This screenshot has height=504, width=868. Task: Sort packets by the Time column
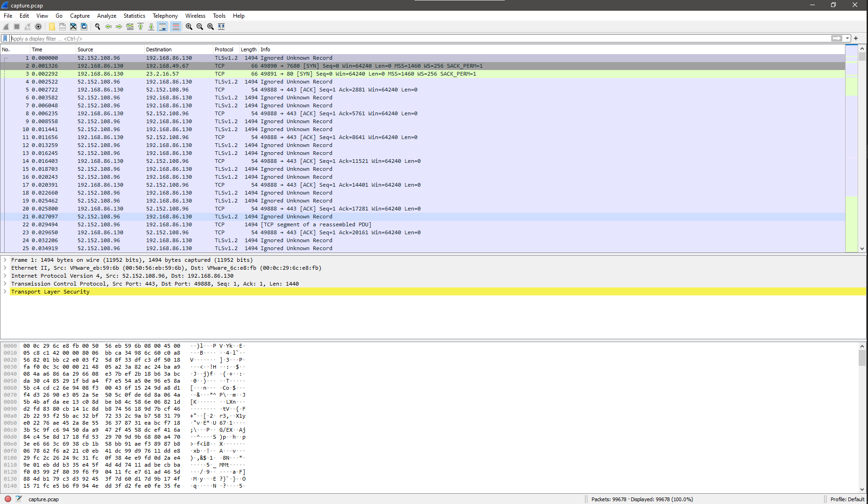point(53,49)
